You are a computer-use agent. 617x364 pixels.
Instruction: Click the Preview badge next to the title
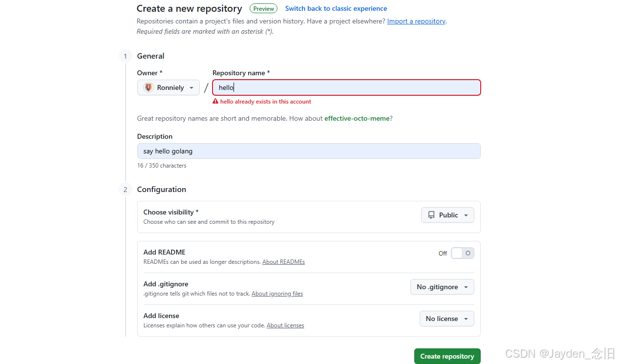coord(263,8)
